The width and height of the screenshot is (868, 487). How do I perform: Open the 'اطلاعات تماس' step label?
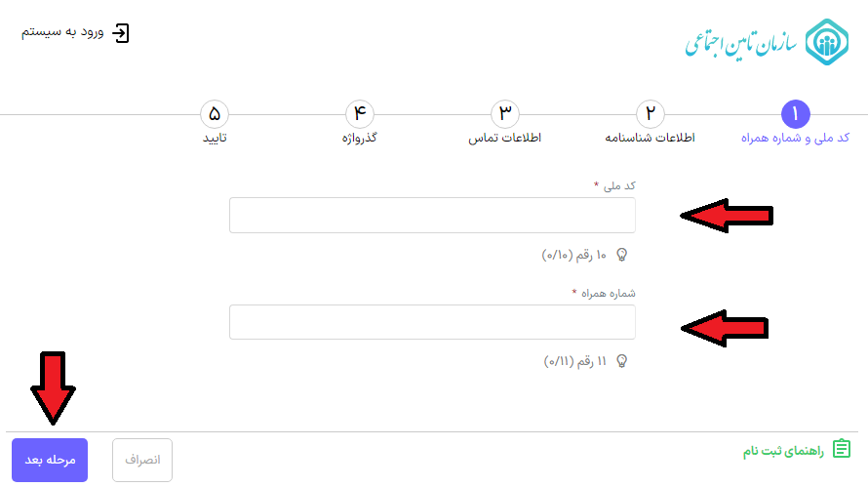(505, 139)
